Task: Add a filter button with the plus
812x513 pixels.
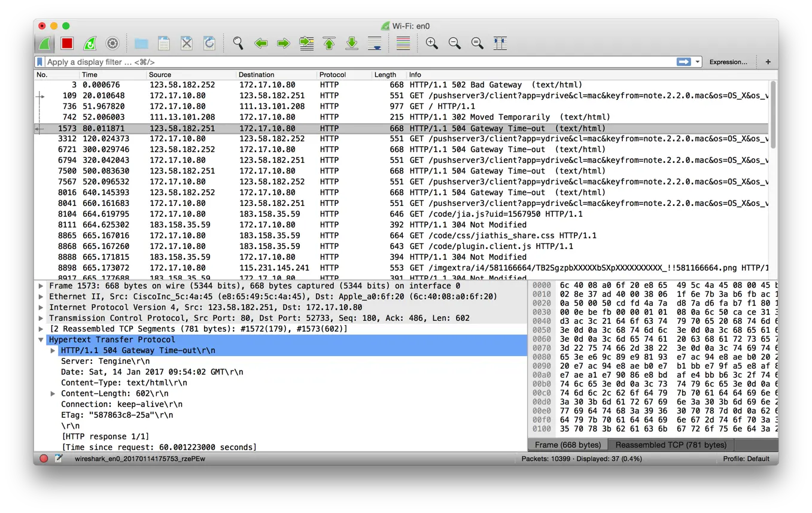Action: 768,62
